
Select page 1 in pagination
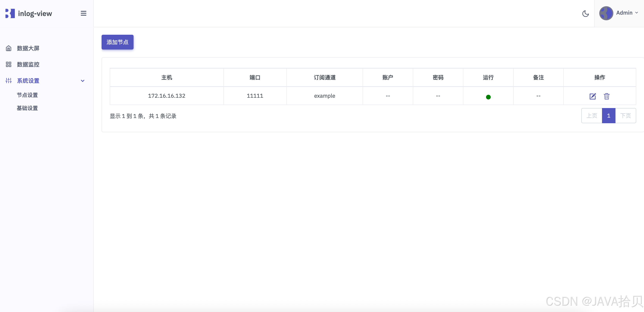point(608,116)
